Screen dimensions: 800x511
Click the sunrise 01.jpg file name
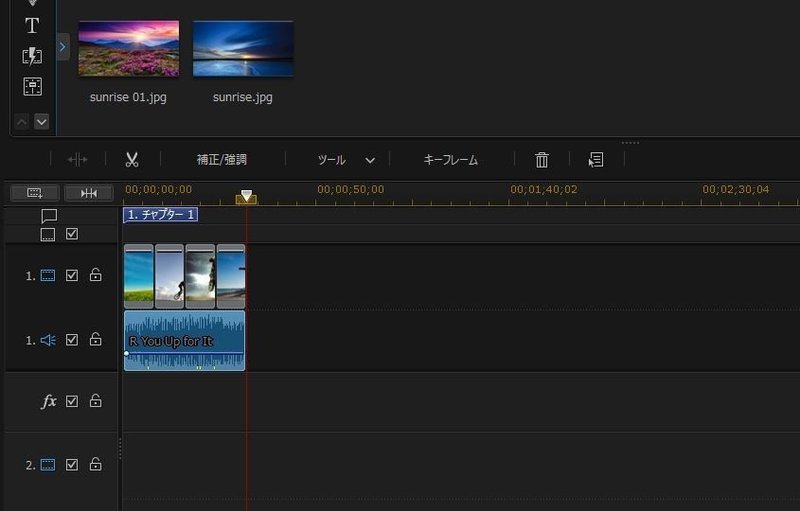(128, 97)
